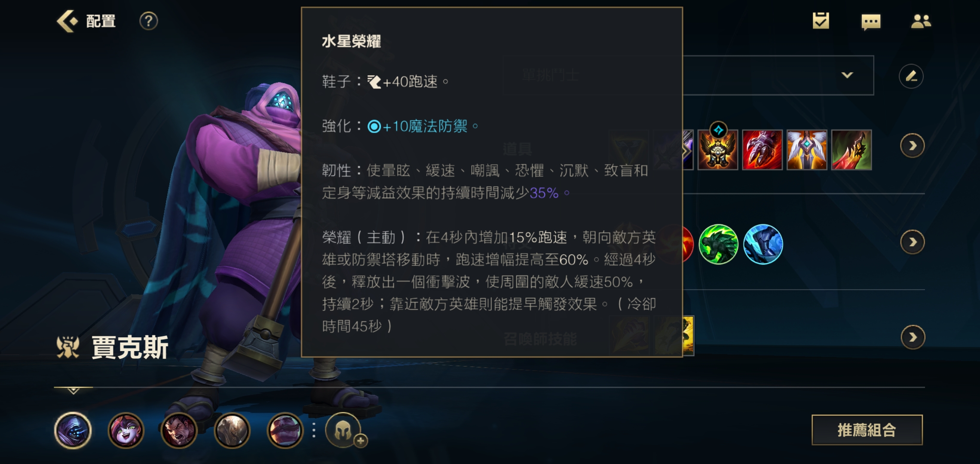
Task: Select the red claw item icon
Action: tap(762, 150)
